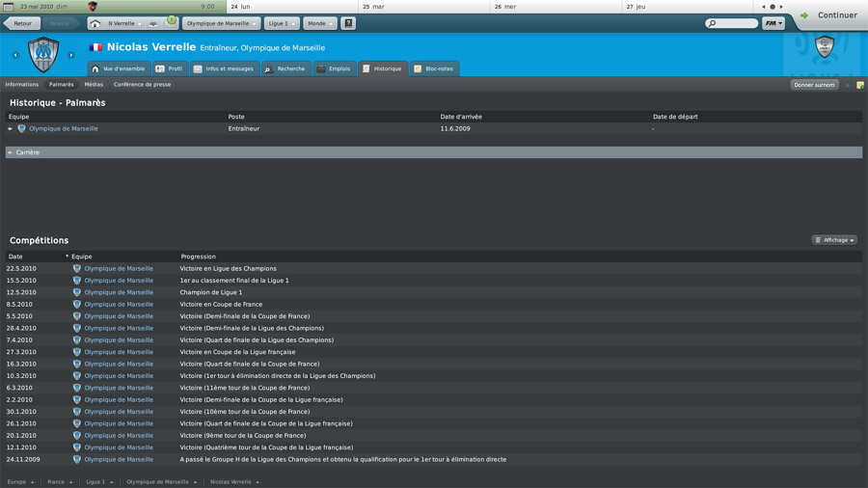Click the calendar icon beside the date

click(x=9, y=7)
